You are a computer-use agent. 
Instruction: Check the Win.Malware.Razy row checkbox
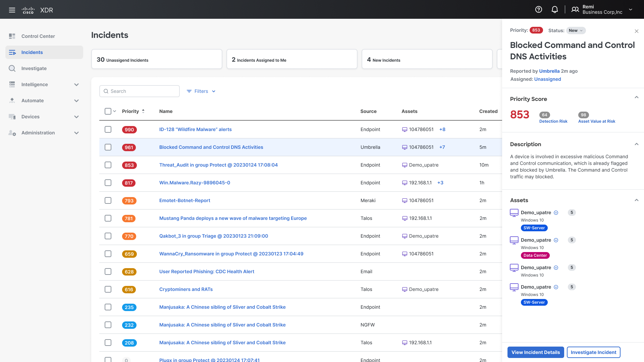pos(108,183)
